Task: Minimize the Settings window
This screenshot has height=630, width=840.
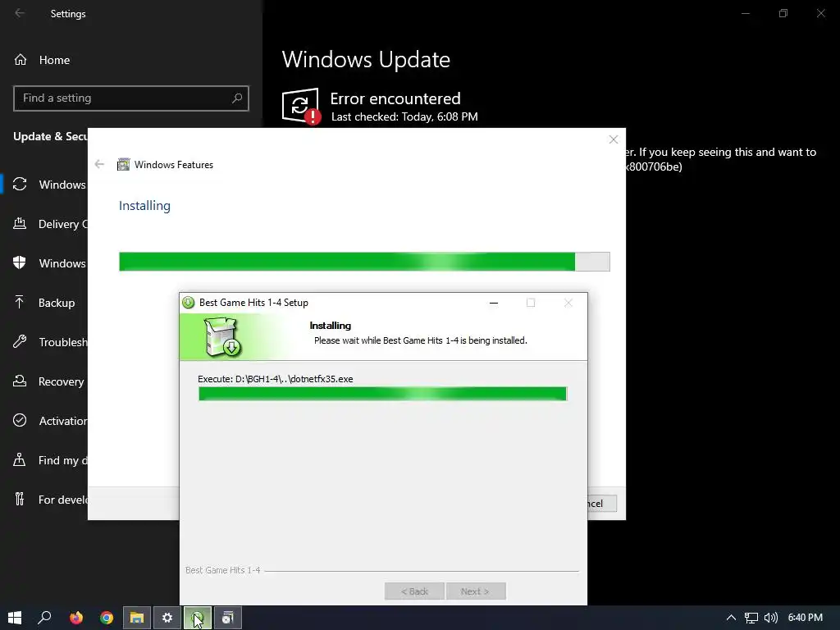Action: pos(745,13)
